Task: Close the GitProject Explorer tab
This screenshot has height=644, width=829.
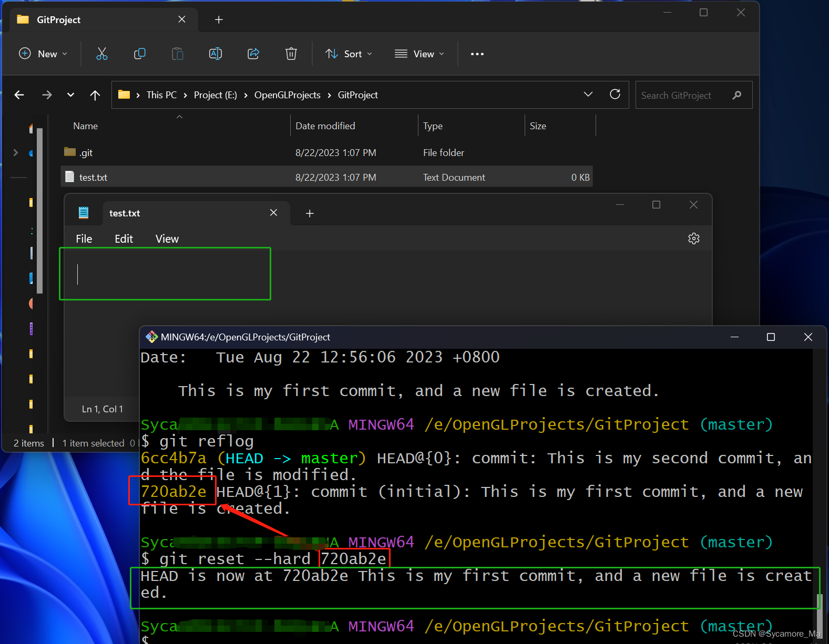Action: pyautogui.click(x=182, y=19)
